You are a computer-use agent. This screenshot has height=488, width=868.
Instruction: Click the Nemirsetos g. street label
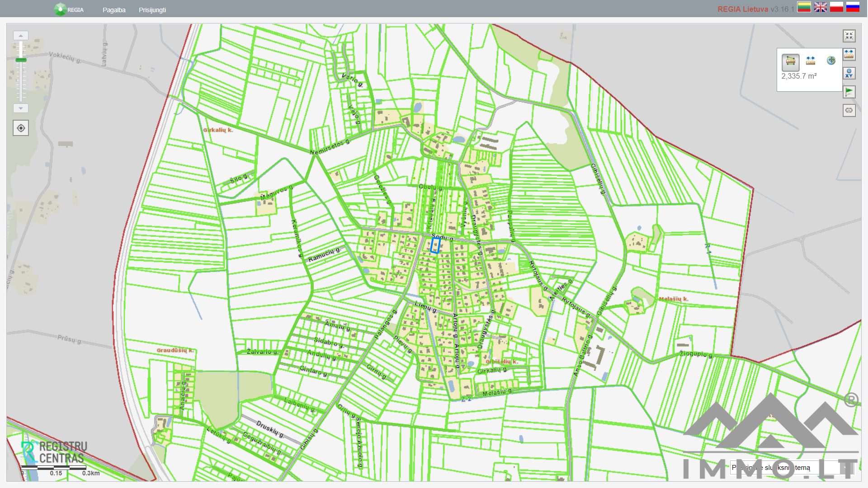point(330,147)
